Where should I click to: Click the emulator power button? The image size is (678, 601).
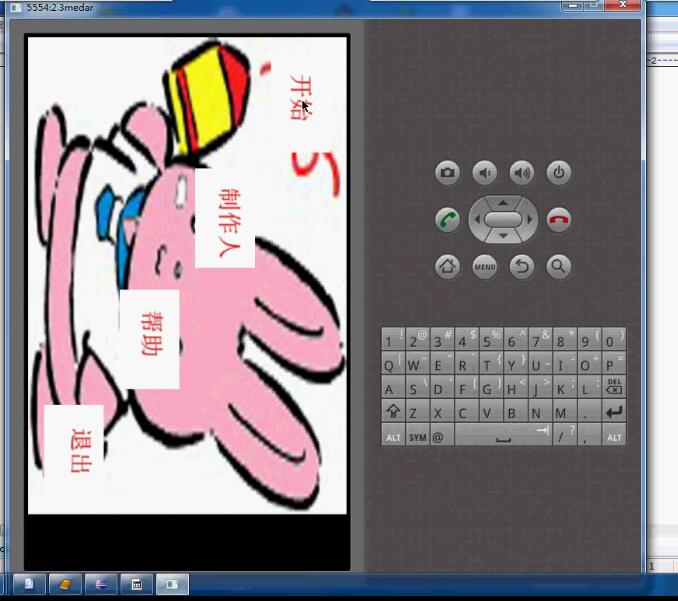click(559, 173)
